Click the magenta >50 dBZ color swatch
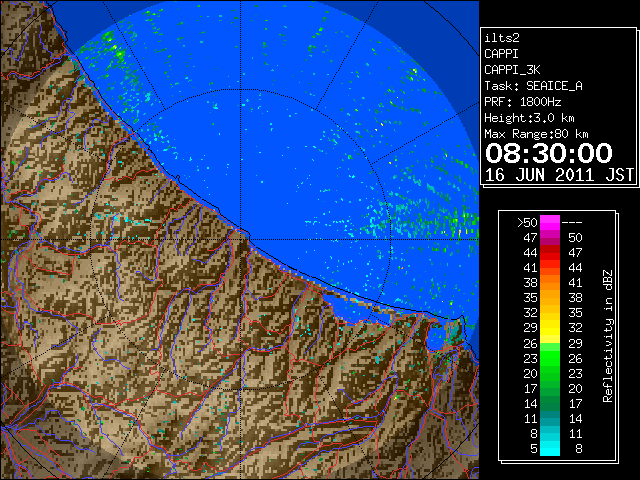 pos(550,222)
